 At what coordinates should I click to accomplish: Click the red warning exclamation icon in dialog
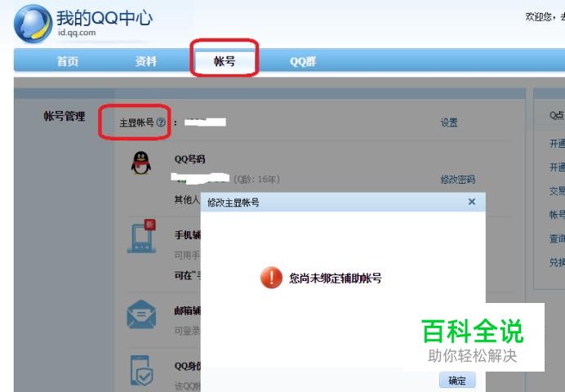point(271,278)
